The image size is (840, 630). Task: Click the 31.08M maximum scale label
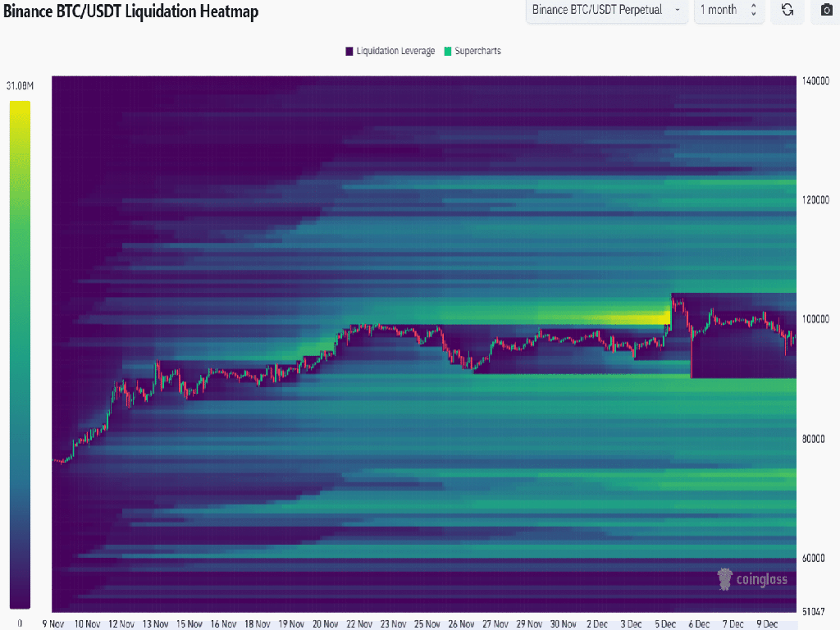tap(18, 85)
